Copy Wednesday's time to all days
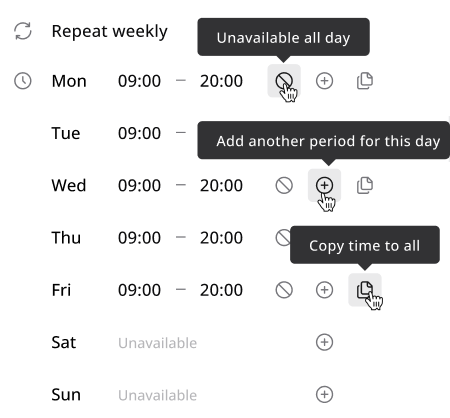The height and width of the screenshot is (418, 450). click(365, 185)
